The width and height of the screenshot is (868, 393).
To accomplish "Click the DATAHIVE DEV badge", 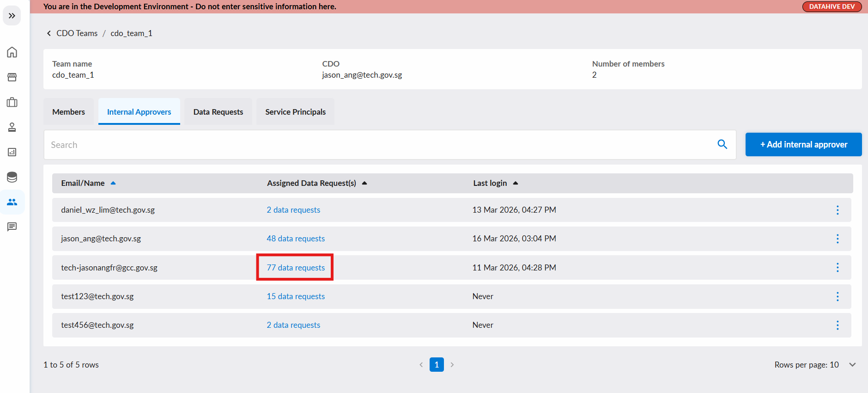I will tap(832, 6).
